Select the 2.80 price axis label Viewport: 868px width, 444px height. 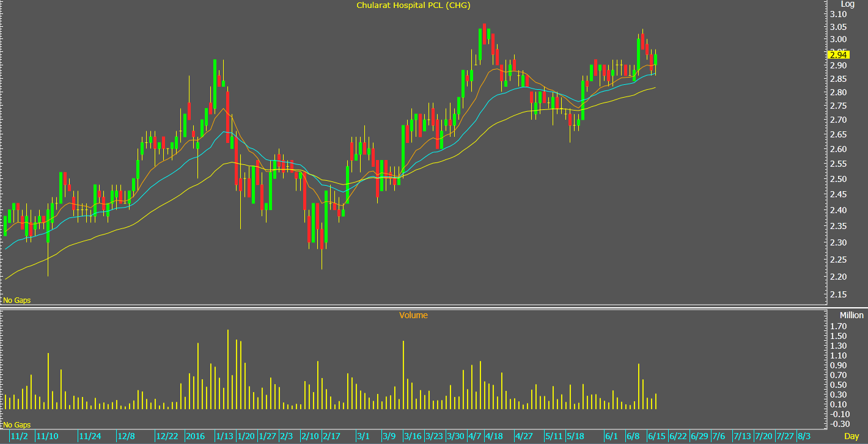coord(837,92)
